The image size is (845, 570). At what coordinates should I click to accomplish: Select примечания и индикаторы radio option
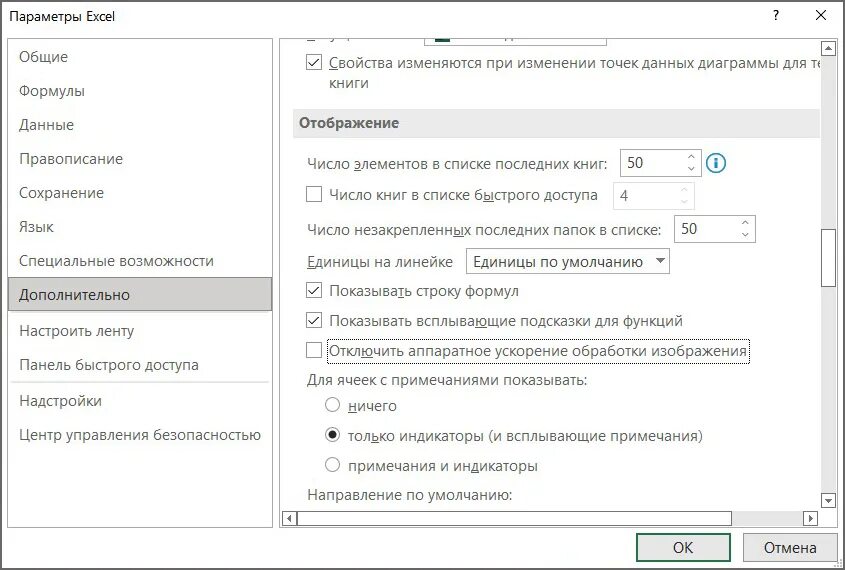coord(333,464)
